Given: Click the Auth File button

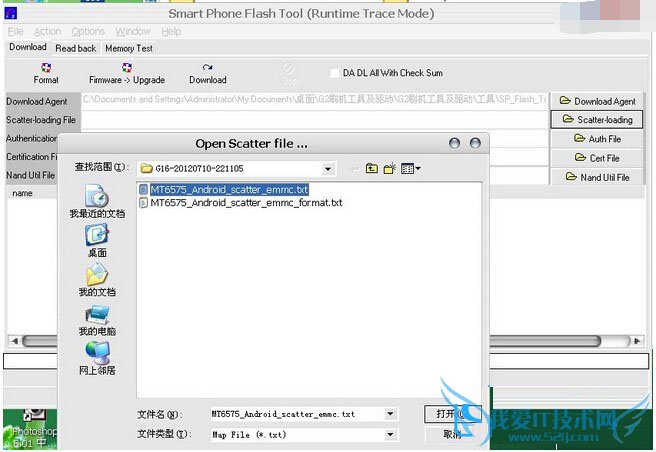Looking at the screenshot, I should tap(597, 139).
